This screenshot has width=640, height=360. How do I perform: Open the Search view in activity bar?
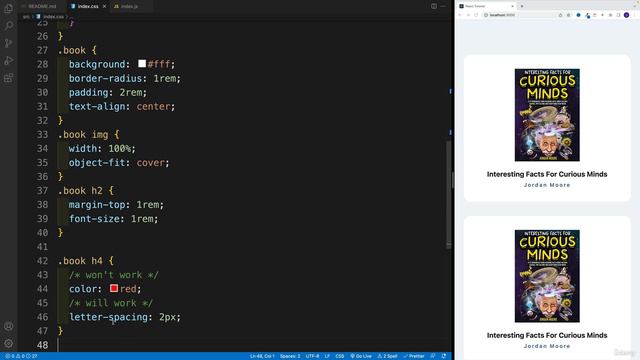click(x=9, y=26)
